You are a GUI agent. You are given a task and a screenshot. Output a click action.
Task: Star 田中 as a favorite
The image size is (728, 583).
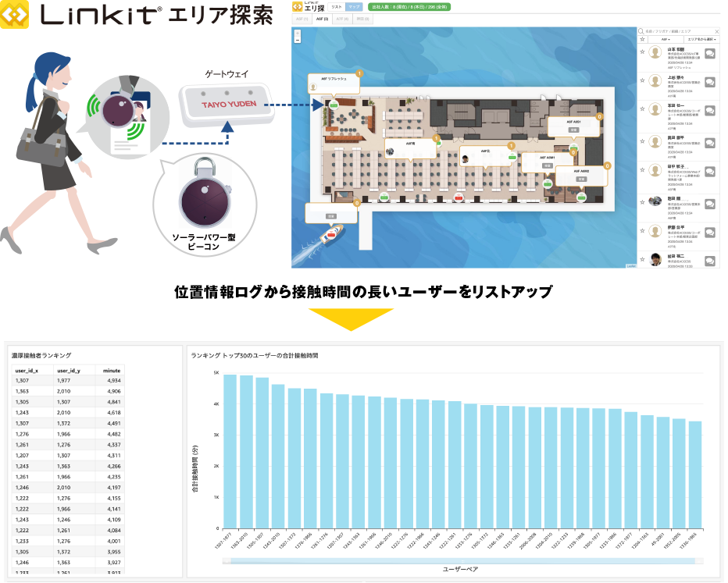(643, 170)
